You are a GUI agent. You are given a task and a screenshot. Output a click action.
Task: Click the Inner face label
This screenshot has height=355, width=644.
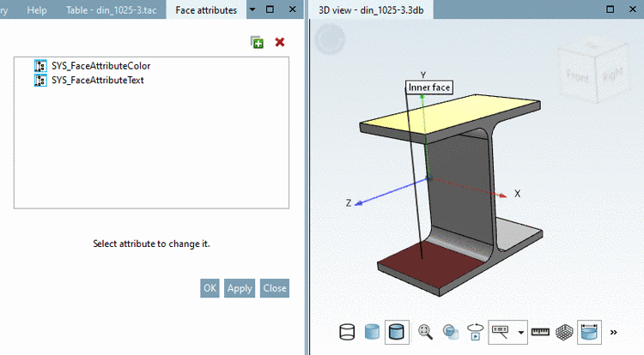pos(429,87)
